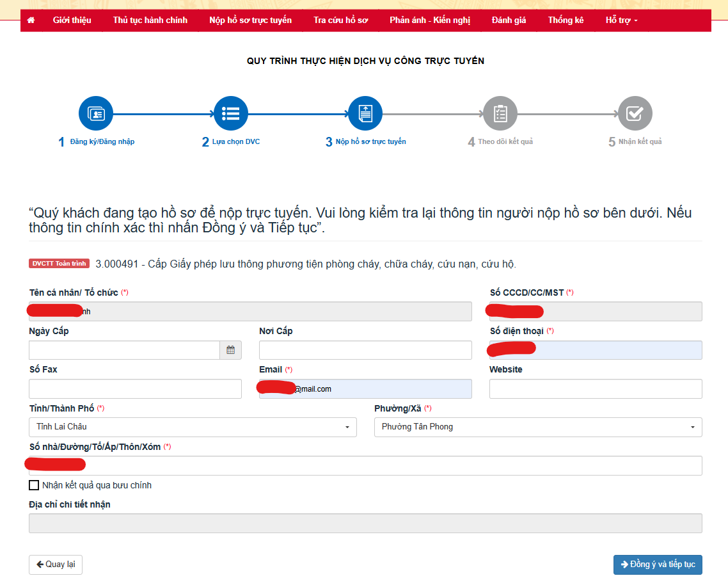
Task: Focus the Website text field
Action: 596,389
